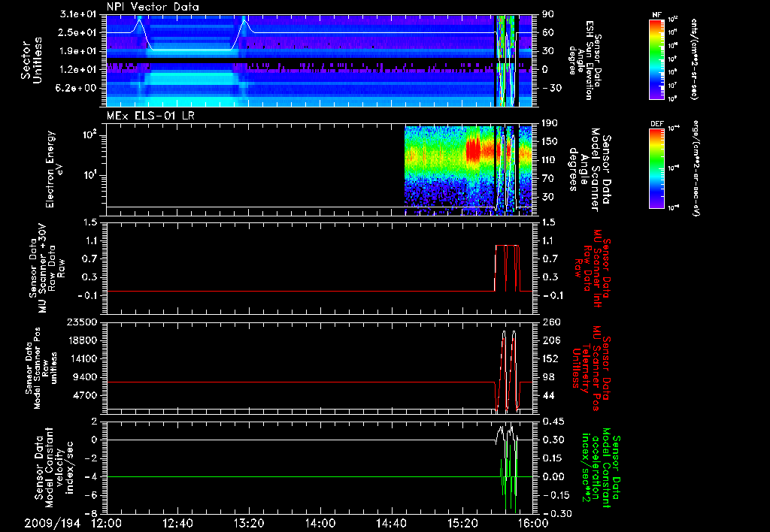This screenshot has height=532, width=770.
Task: Click the NF color scale bar
Action: pos(656,59)
